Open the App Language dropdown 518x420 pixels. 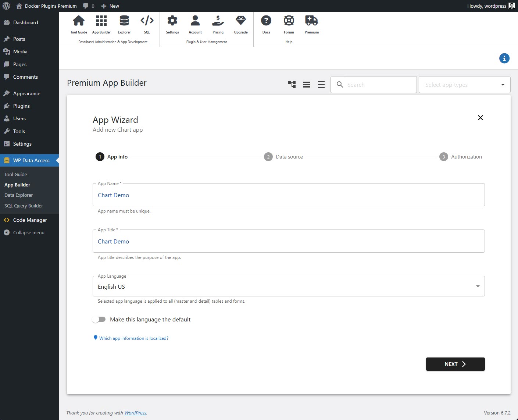click(289, 286)
